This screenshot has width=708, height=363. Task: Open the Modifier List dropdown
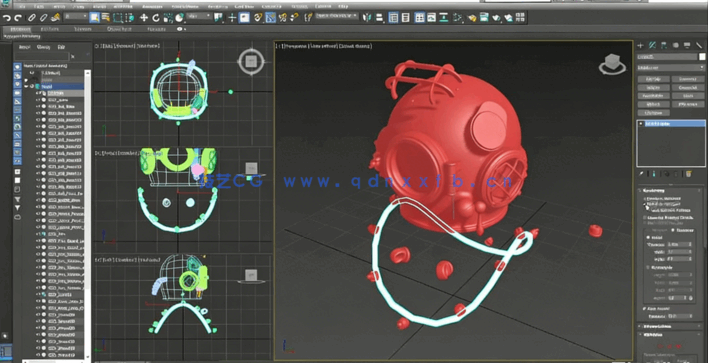[671, 68]
